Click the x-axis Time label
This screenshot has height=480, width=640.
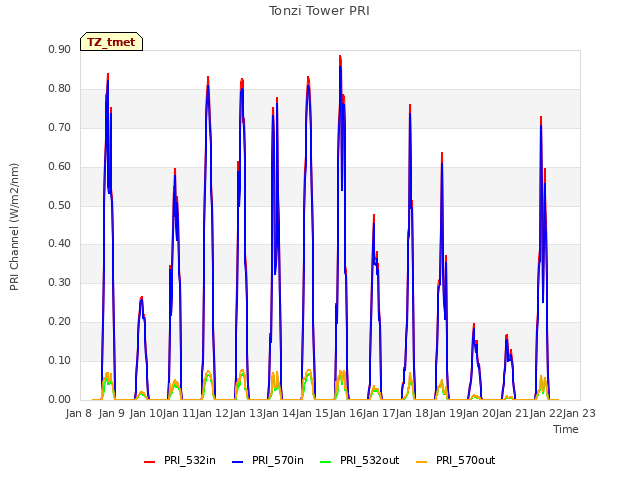click(566, 429)
